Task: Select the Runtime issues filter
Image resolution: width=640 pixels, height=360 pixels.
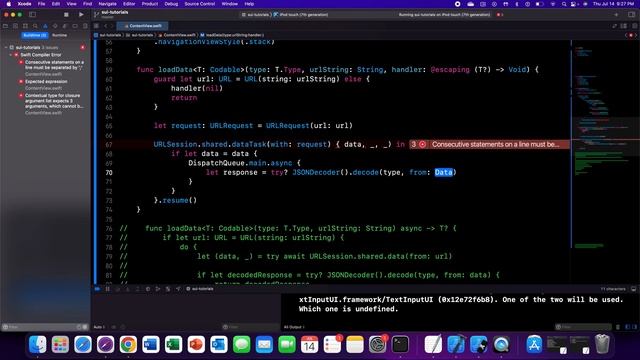Action: pos(60,36)
